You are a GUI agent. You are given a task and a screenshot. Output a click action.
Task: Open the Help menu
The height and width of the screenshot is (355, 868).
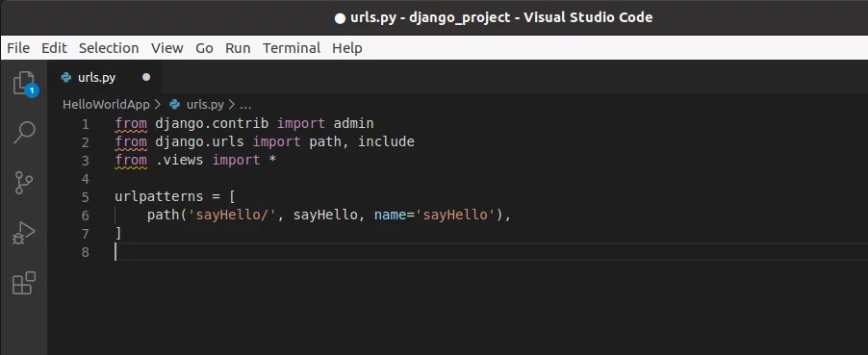pos(347,48)
